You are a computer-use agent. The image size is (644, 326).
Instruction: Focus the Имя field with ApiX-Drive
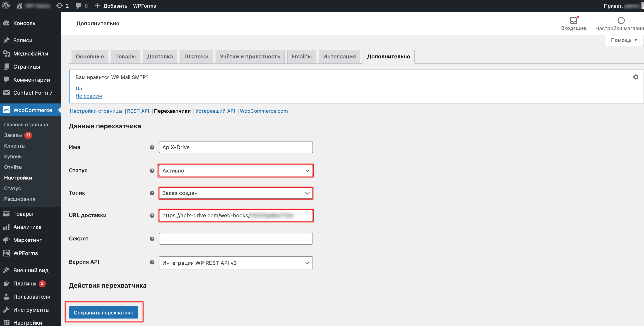tap(236, 147)
